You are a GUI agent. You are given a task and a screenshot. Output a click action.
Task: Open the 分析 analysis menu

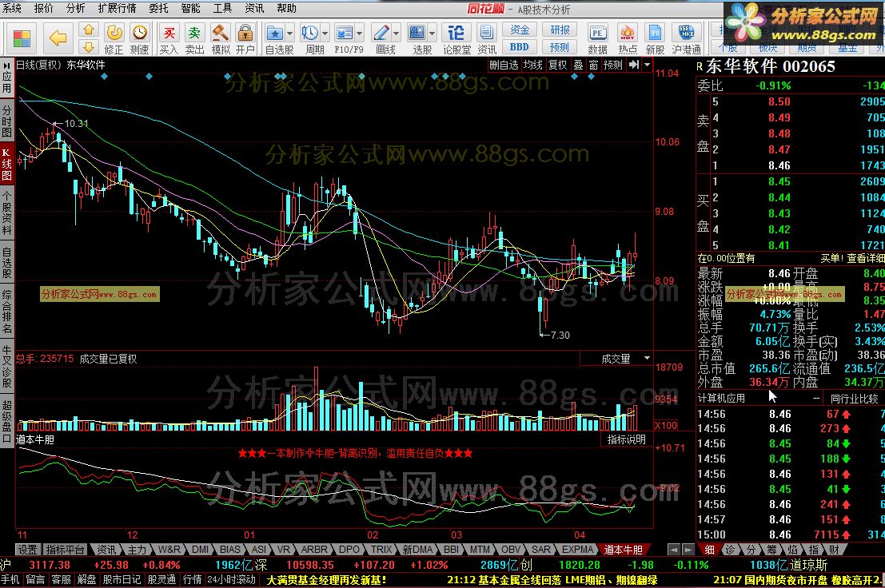pyautogui.click(x=75, y=8)
